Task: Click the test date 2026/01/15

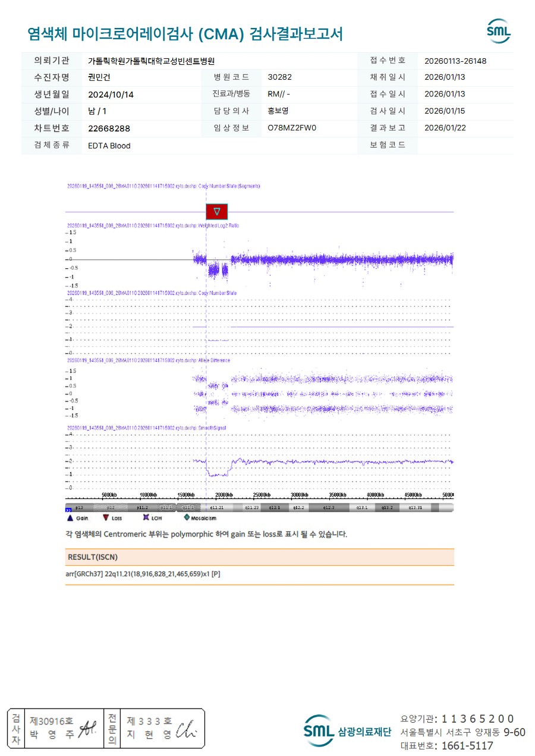Action: (x=445, y=111)
